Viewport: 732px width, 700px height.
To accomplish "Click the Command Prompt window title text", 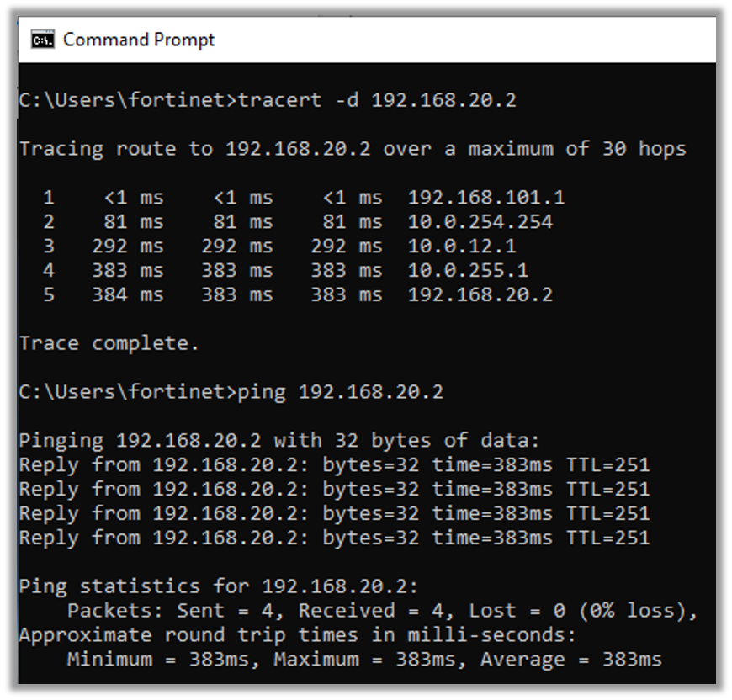I will coord(139,40).
